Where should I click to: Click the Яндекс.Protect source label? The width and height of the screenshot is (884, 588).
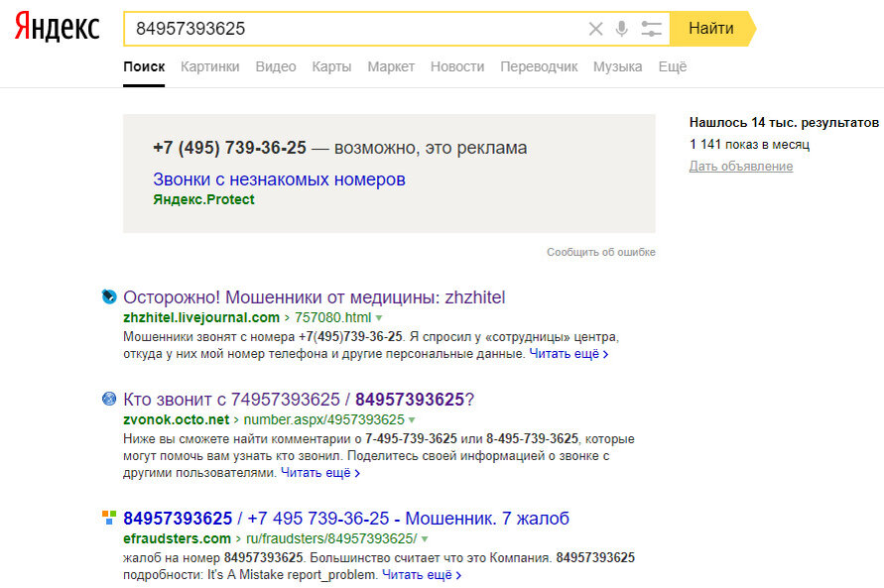203,199
